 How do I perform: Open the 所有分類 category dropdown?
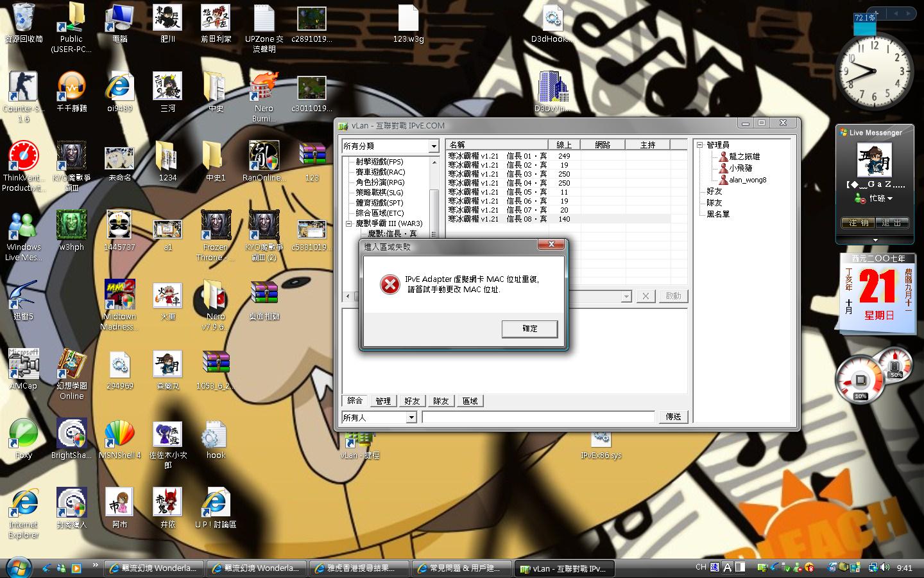click(434, 146)
